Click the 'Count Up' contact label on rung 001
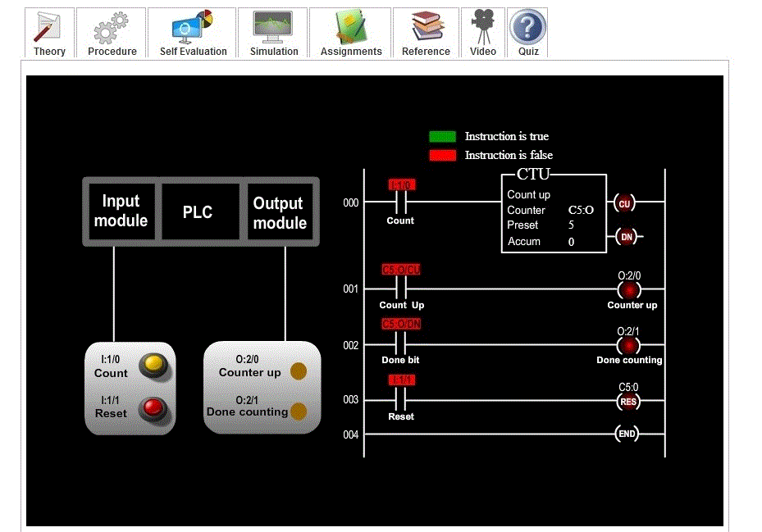 [402, 305]
